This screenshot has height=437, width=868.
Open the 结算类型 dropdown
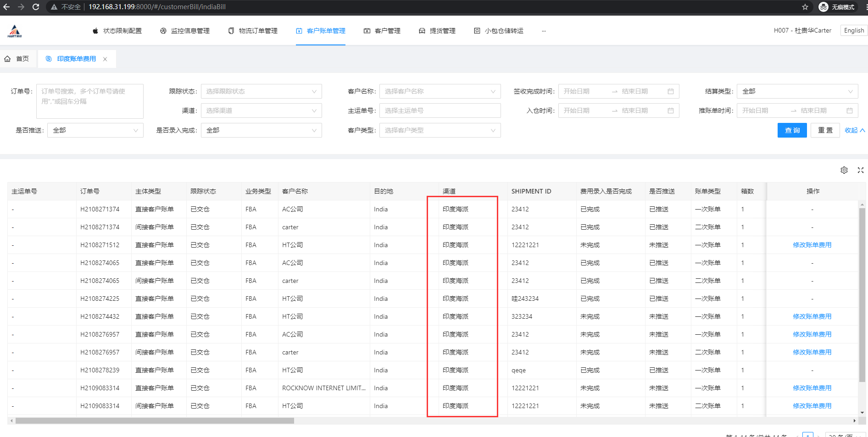point(797,91)
